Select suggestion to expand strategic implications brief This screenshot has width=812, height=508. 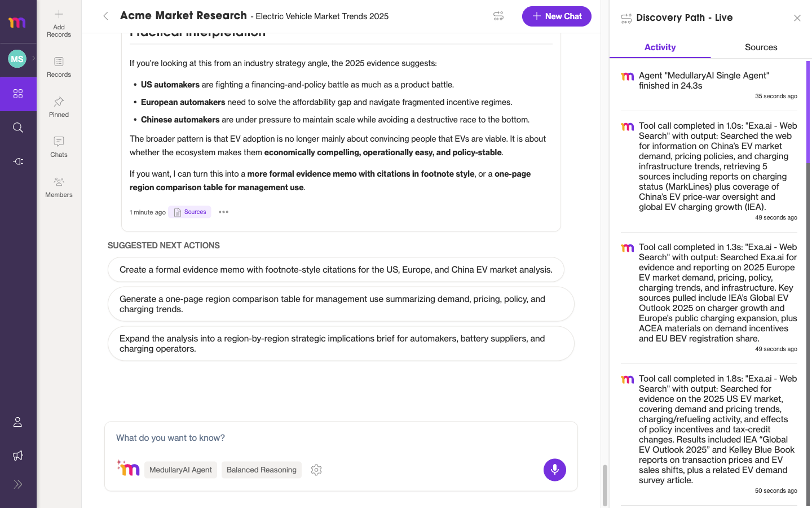[341, 344]
